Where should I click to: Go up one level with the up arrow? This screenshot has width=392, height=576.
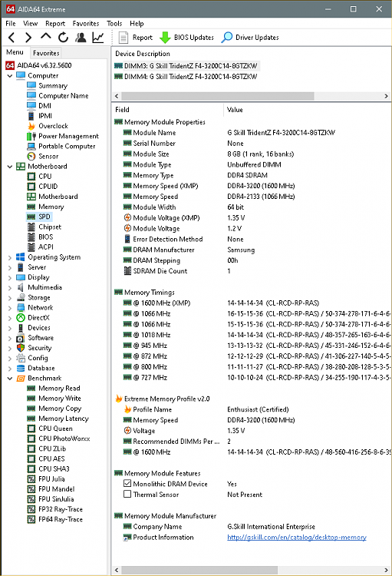tap(45, 37)
